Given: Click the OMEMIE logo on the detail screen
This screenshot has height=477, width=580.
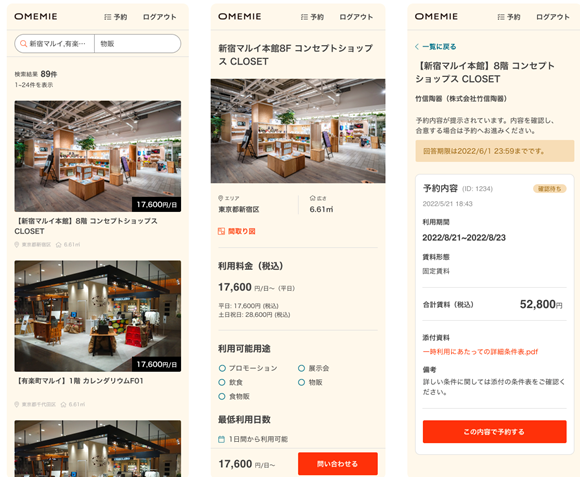Looking at the screenshot, I should pyautogui.click(x=240, y=16).
